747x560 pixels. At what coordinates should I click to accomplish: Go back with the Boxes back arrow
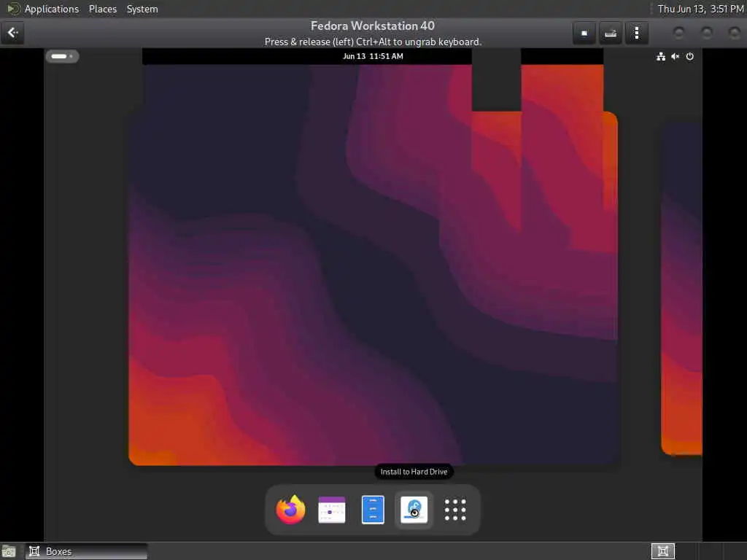click(12, 33)
